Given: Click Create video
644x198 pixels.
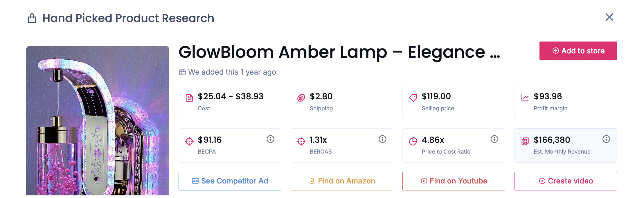Looking at the screenshot, I should [565, 181].
